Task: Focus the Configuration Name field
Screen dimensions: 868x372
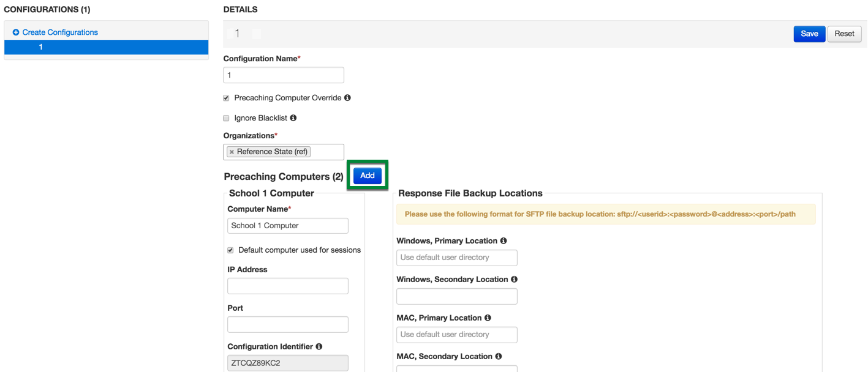Action: (x=284, y=75)
